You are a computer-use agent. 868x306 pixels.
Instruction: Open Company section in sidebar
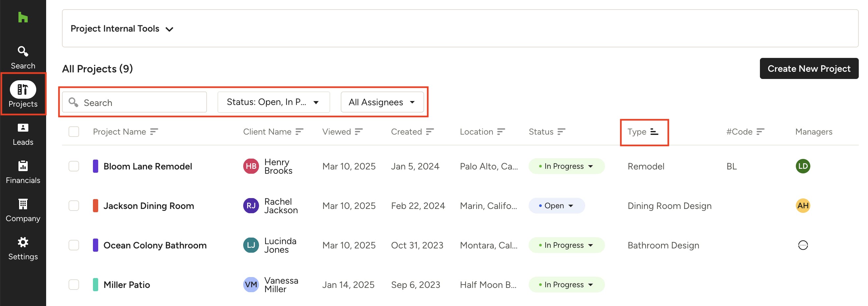point(23,211)
